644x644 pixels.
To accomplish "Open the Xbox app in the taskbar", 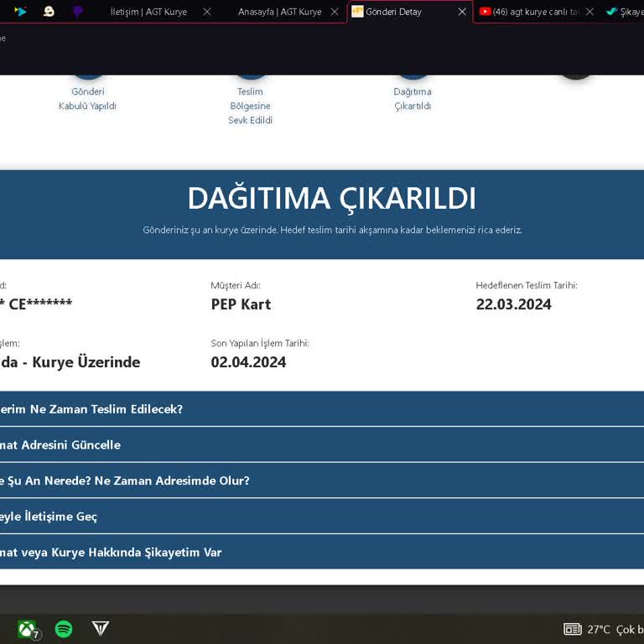I will click(28, 629).
